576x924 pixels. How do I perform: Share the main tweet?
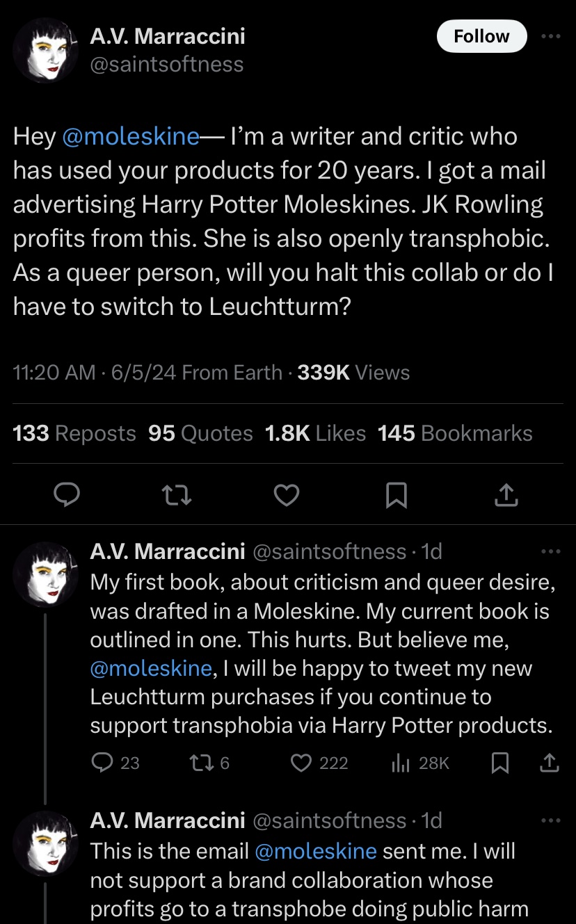pos(506,494)
